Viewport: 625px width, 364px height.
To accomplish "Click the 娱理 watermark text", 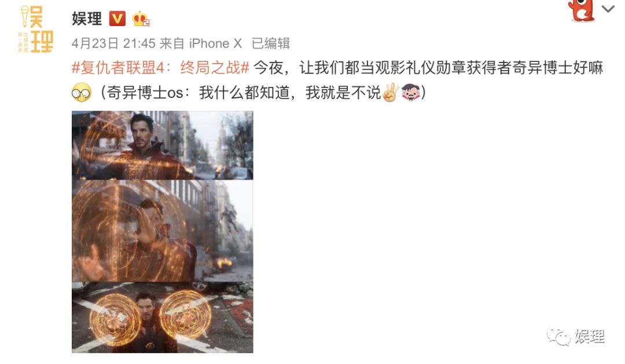I will tap(590, 336).
